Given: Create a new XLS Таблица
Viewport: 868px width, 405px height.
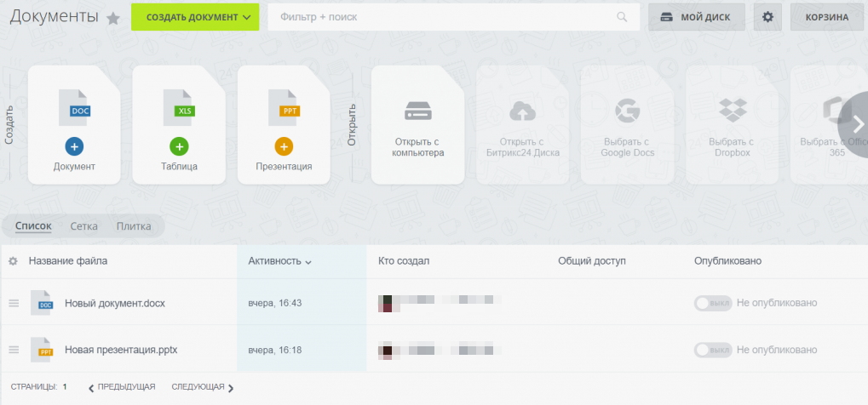Looking at the screenshot, I should tap(179, 125).
